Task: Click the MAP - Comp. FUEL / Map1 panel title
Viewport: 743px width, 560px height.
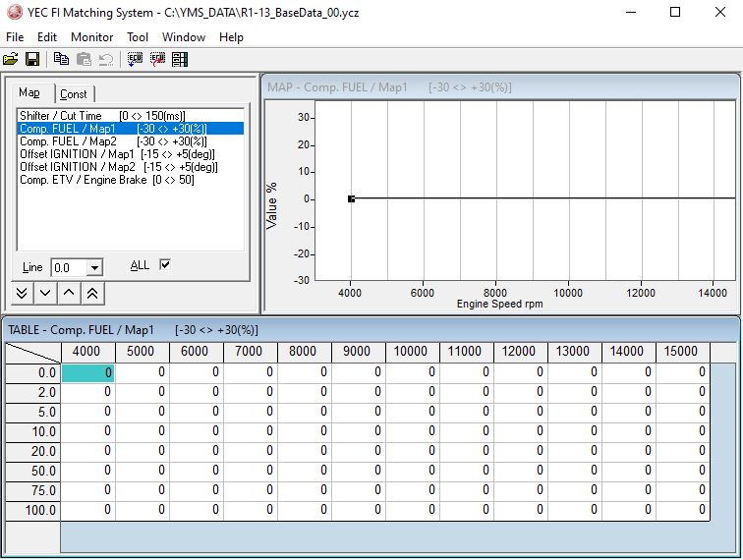Action: coord(389,87)
